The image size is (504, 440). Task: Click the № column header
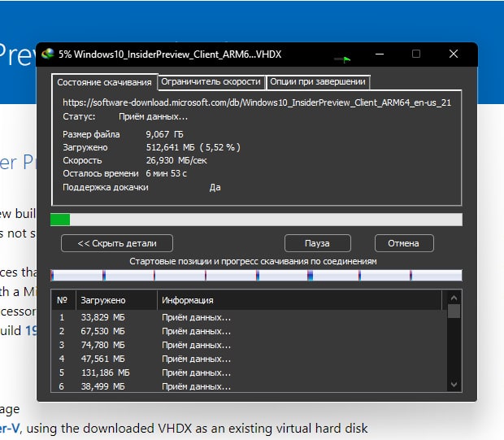tap(63, 300)
